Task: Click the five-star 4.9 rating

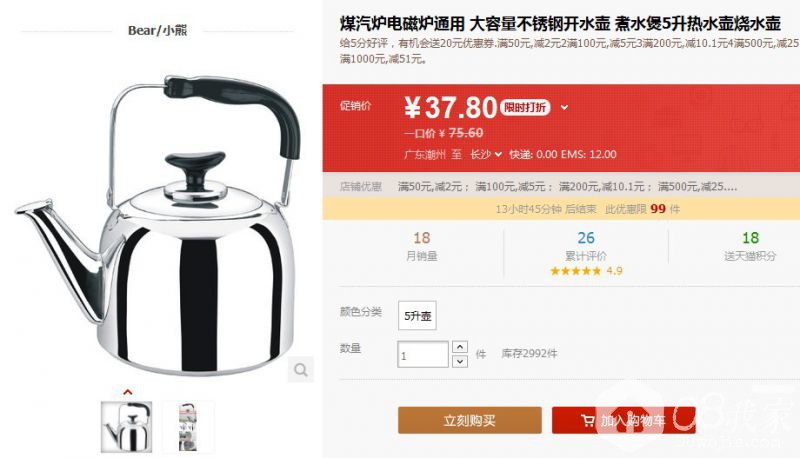Action: (586, 271)
